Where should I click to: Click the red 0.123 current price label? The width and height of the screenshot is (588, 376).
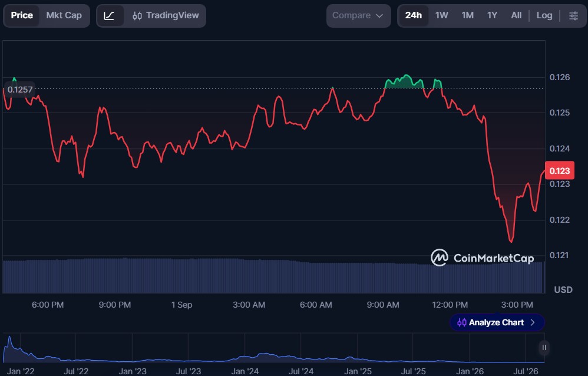pyautogui.click(x=559, y=171)
